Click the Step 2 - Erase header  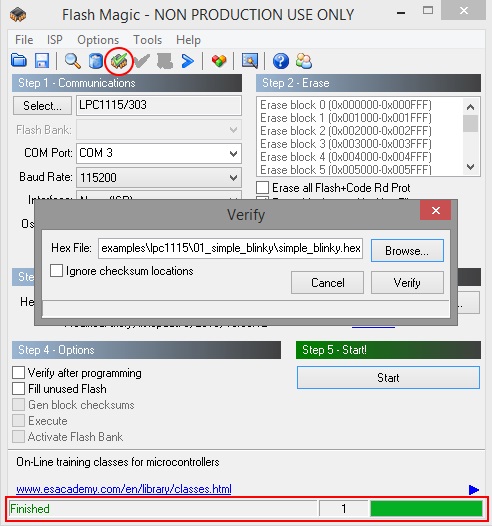click(x=368, y=83)
